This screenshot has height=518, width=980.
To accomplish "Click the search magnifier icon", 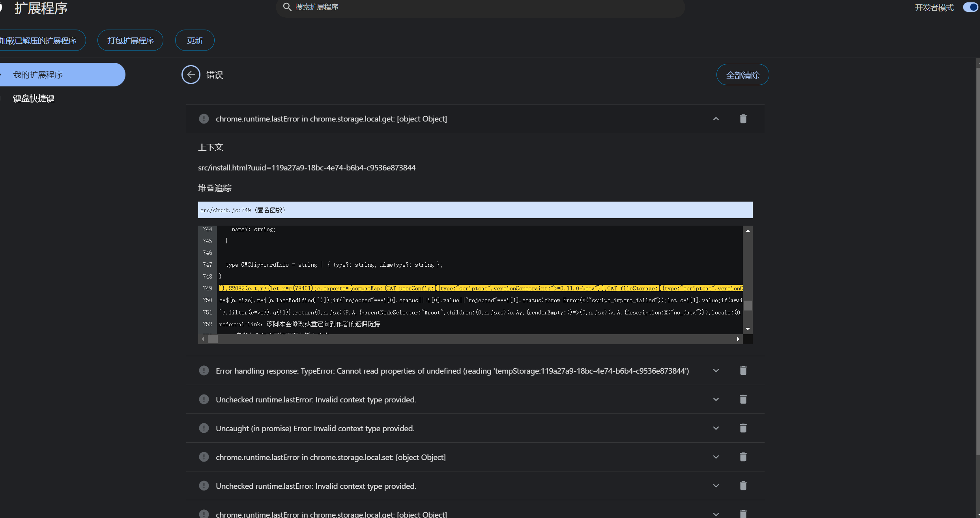I will [287, 7].
